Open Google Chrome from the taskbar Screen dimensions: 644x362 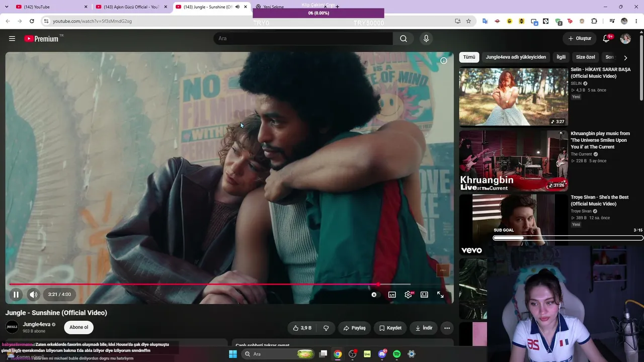(x=338, y=354)
